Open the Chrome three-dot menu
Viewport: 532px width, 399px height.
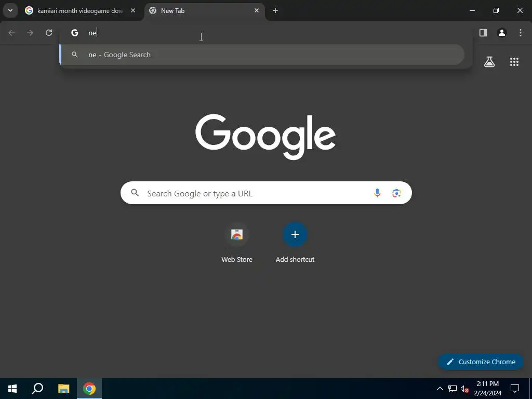coord(521,33)
